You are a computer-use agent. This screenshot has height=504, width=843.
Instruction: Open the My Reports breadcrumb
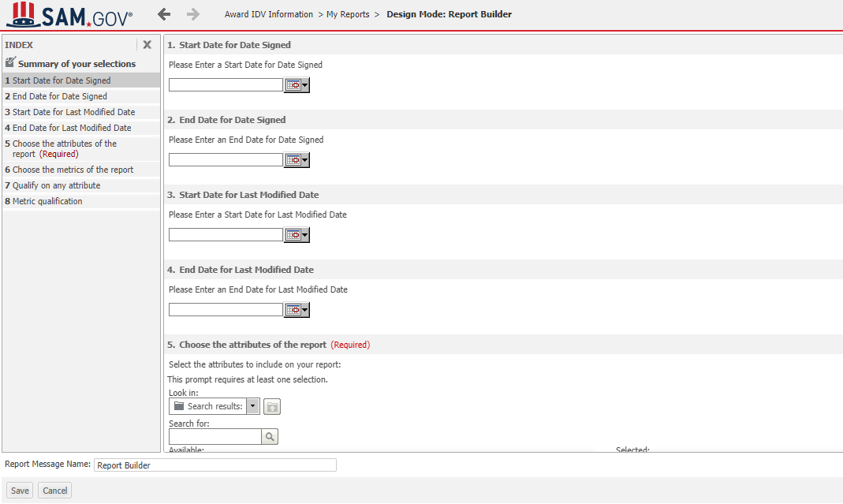(x=347, y=14)
